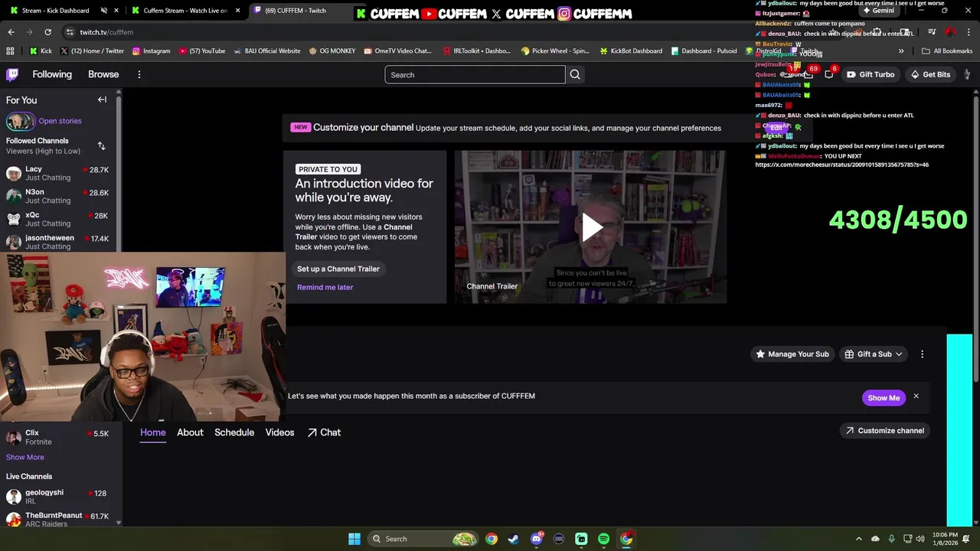Open KickBot Dashboard bookmark
The height and width of the screenshot is (551, 980).
point(631,51)
